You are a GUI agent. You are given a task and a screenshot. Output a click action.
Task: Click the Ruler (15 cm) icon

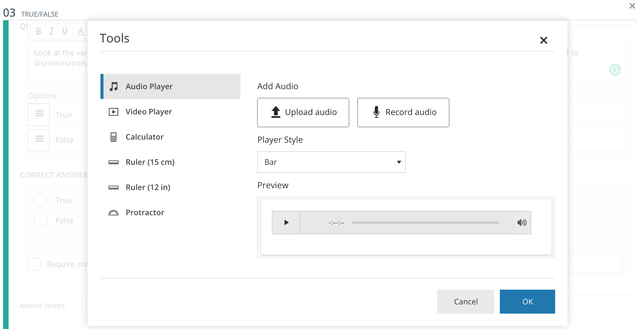pos(113,162)
